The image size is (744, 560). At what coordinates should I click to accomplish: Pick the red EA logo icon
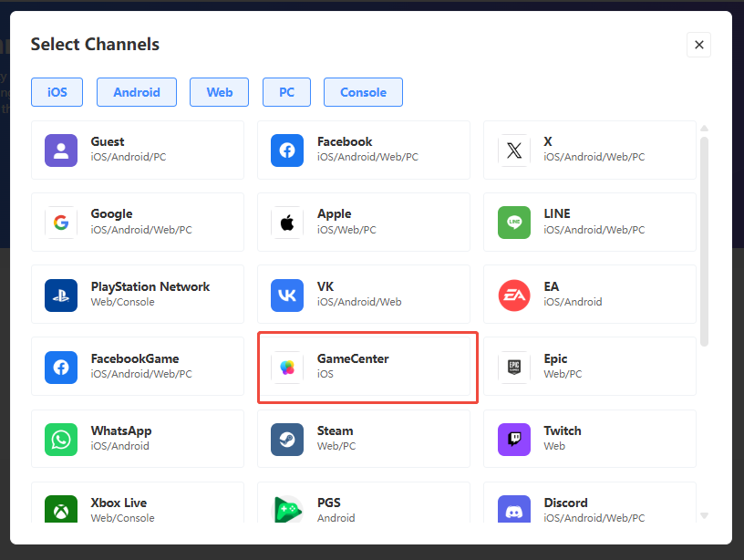pyautogui.click(x=514, y=295)
